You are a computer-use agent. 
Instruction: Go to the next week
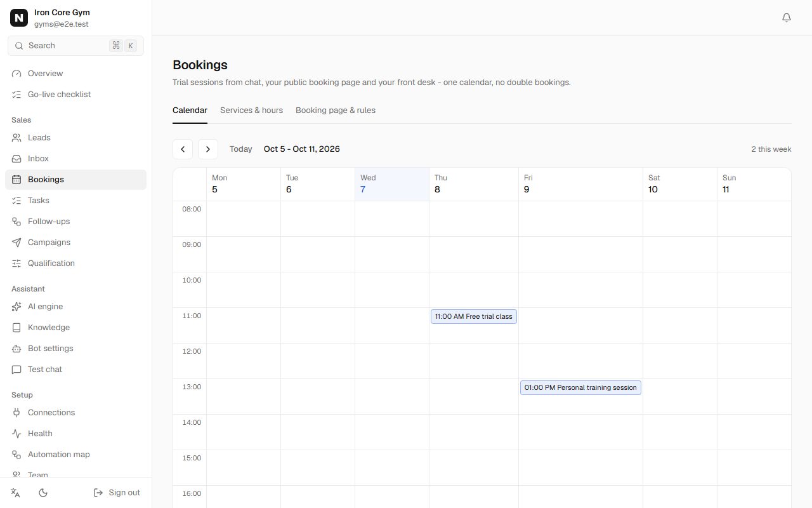[208, 149]
